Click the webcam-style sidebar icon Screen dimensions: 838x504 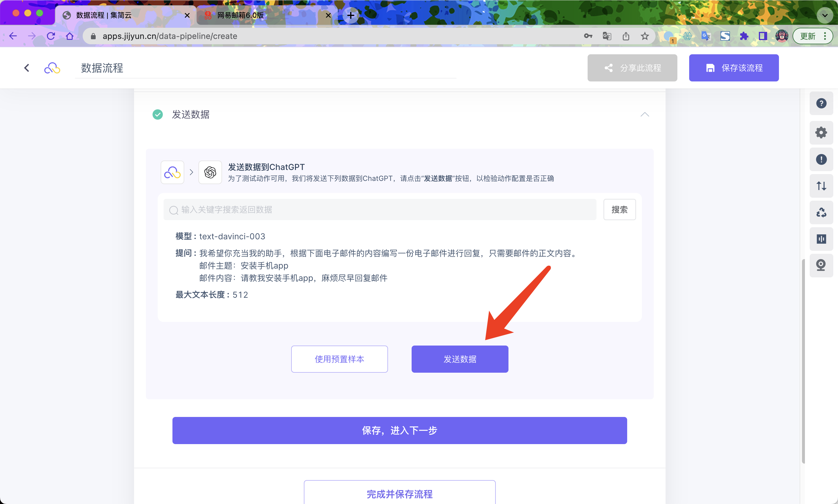point(821,265)
